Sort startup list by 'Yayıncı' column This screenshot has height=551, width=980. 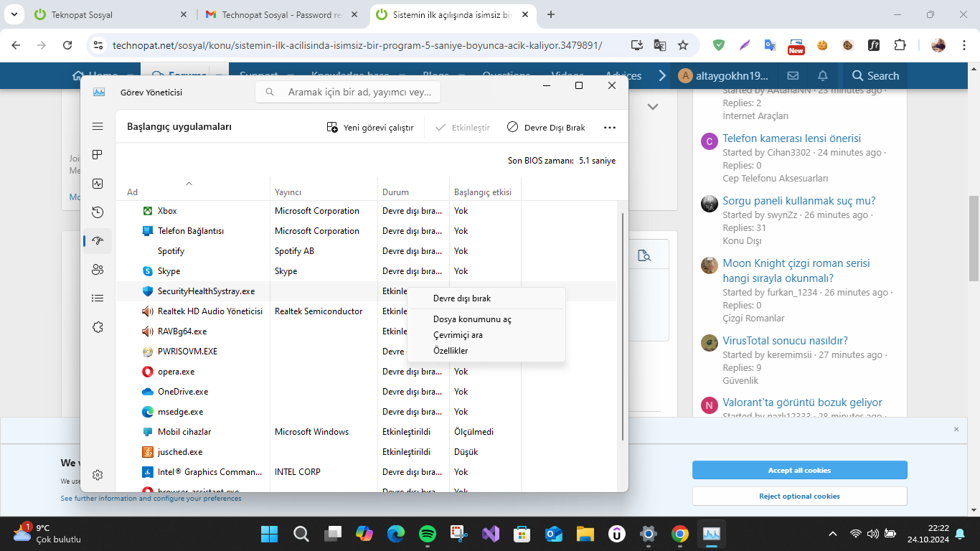coord(324,189)
